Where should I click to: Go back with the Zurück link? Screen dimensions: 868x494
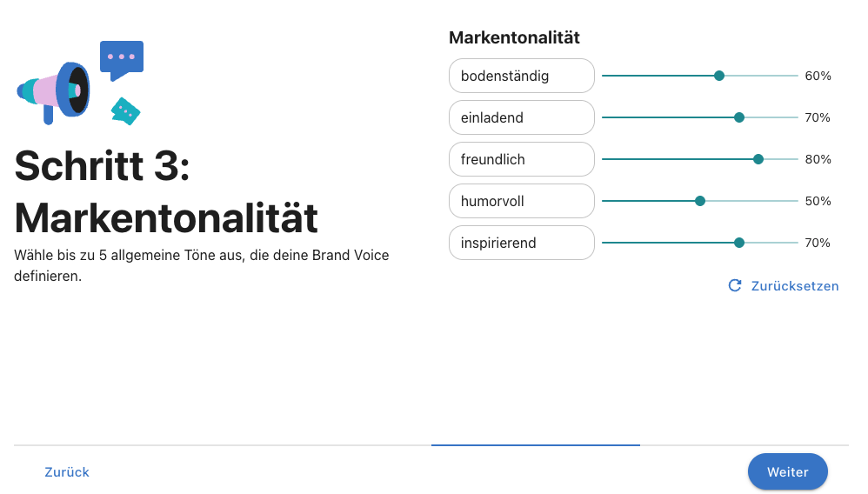[67, 472]
